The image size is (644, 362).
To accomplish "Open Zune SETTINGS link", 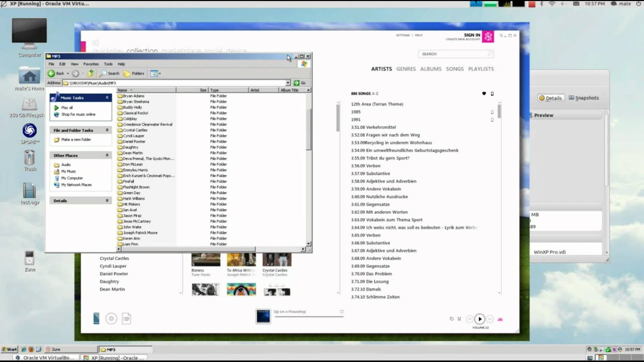I will point(403,35).
